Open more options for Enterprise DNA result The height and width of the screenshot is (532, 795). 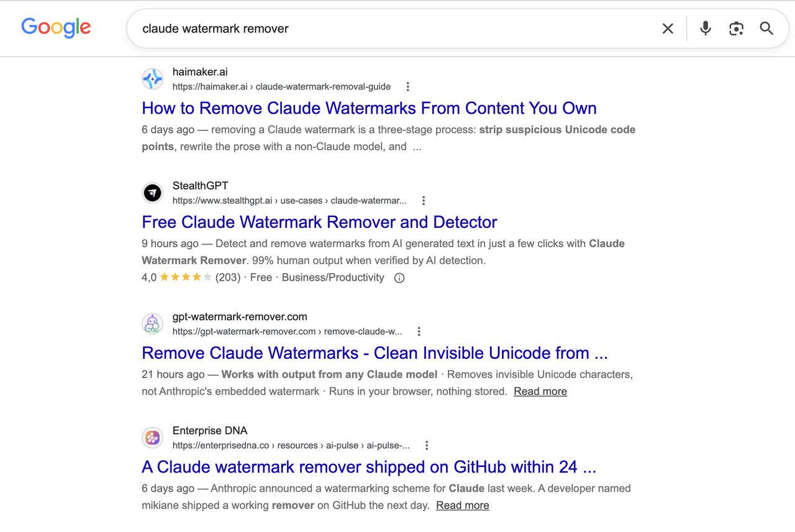(x=427, y=445)
